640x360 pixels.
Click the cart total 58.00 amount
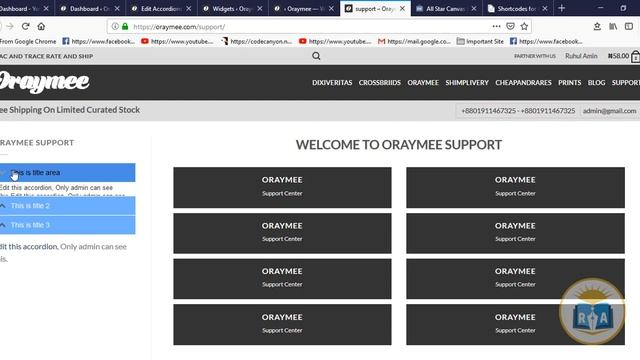tap(618, 56)
